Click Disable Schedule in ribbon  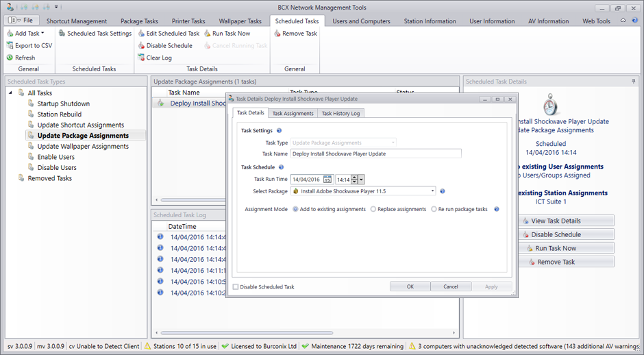pos(165,46)
